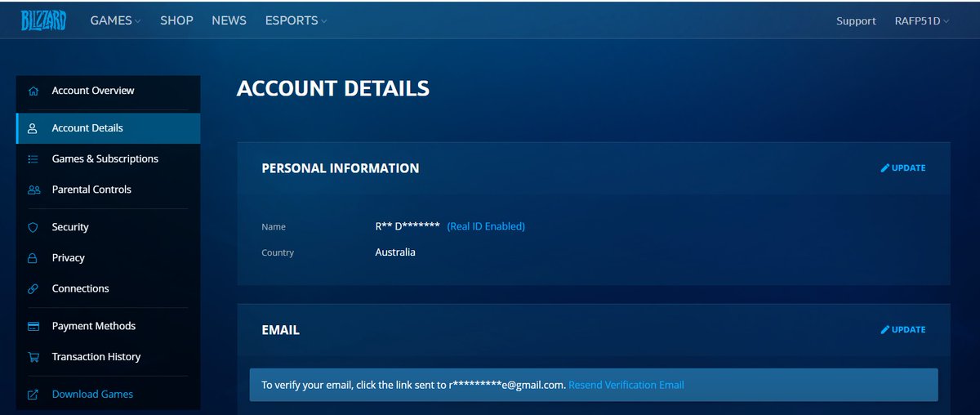Click the Real ID Enabled link
This screenshot has width=980, height=415.
(x=486, y=226)
